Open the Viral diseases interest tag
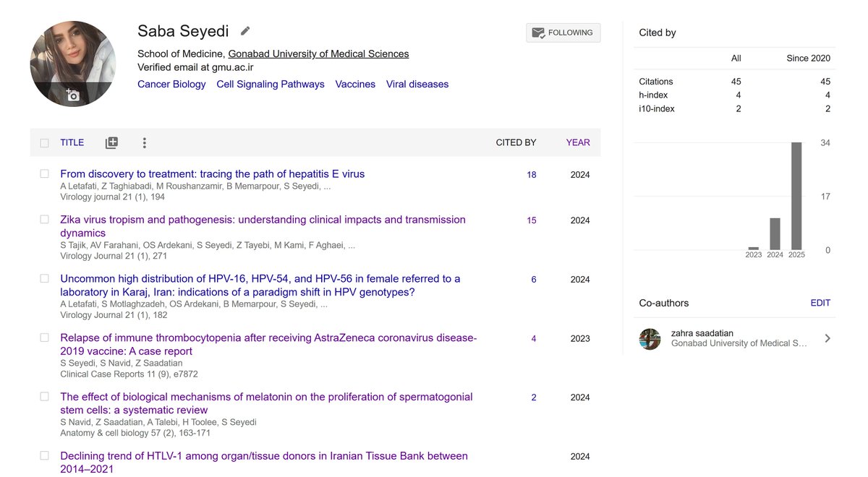 (x=417, y=85)
